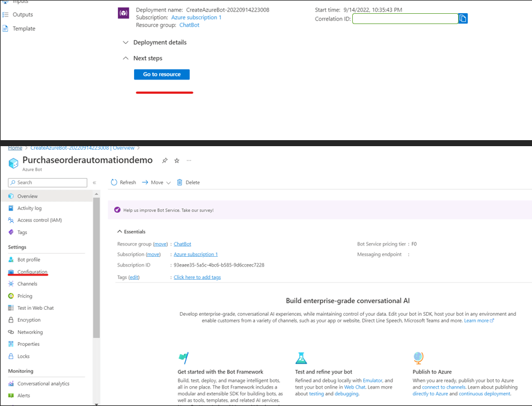
Task: Click the Activity log icon
Action: click(11, 208)
